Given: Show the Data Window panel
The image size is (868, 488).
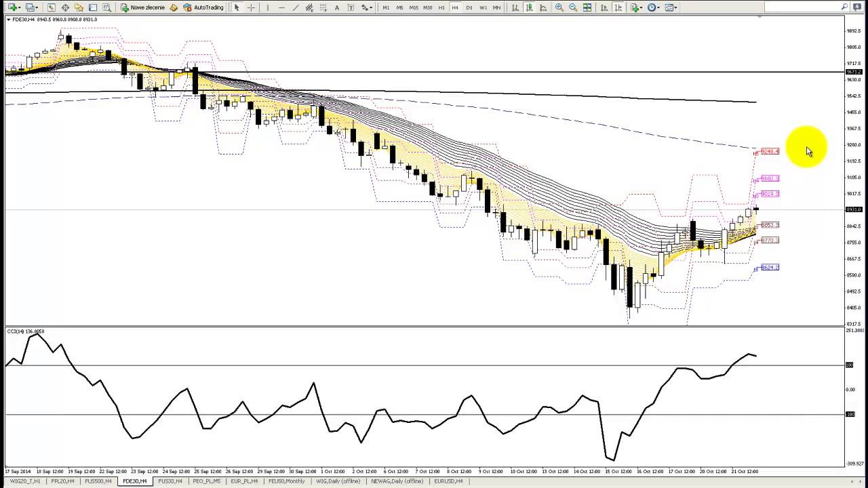Looking at the screenshot, I should [x=65, y=7].
